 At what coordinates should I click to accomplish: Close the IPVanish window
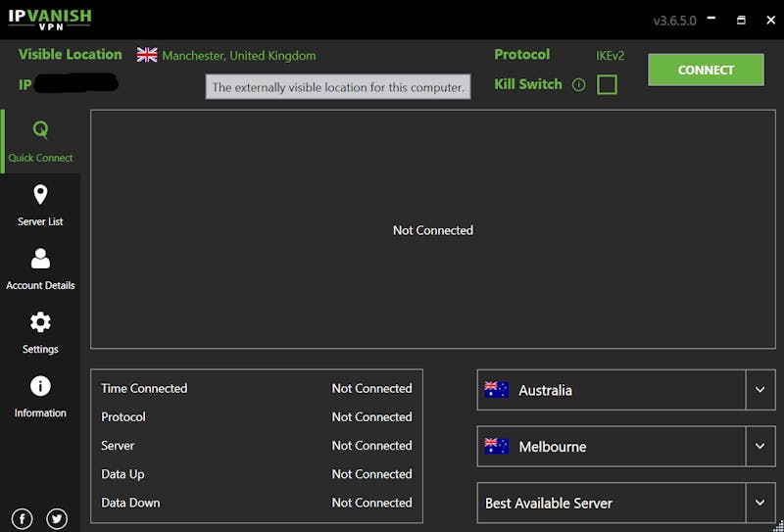point(770,20)
